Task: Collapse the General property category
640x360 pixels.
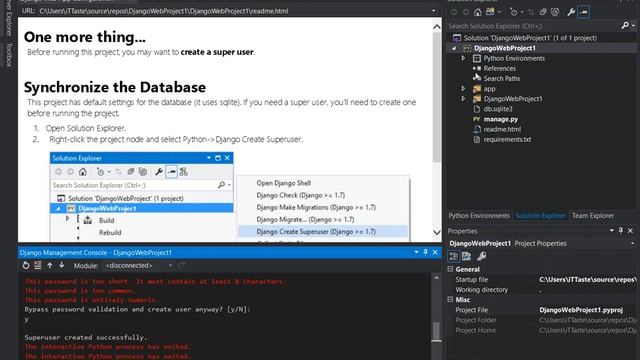Action: pos(451,269)
